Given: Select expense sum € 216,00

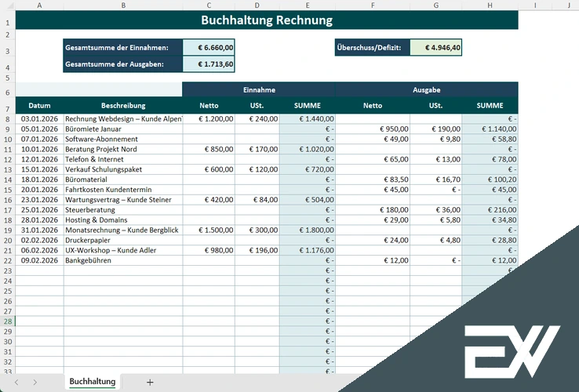Looking at the screenshot, I should (x=490, y=210).
